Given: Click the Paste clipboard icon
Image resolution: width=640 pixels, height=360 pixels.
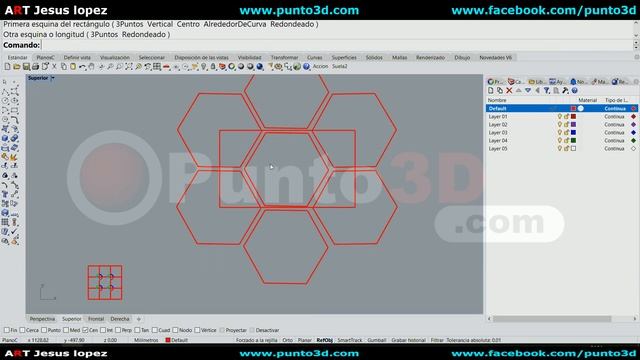Looking at the screenshot, I should [73, 67].
